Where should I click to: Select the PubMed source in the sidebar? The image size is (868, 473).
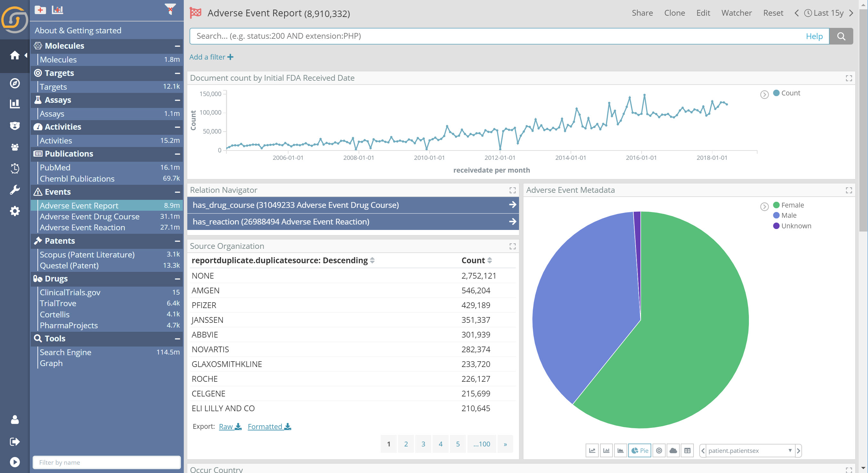[x=55, y=167]
